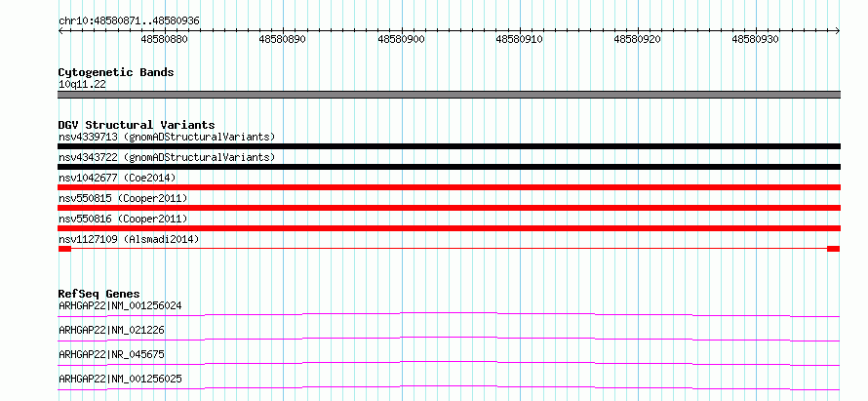Viewport: 868px width, 401px height.
Task: Select the red nsv550816 variant bar
Action: tap(449, 228)
